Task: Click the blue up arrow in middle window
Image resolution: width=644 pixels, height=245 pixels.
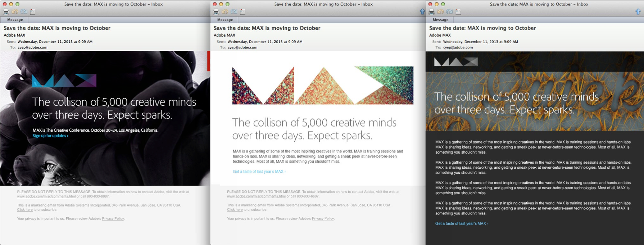Action: pos(422,12)
